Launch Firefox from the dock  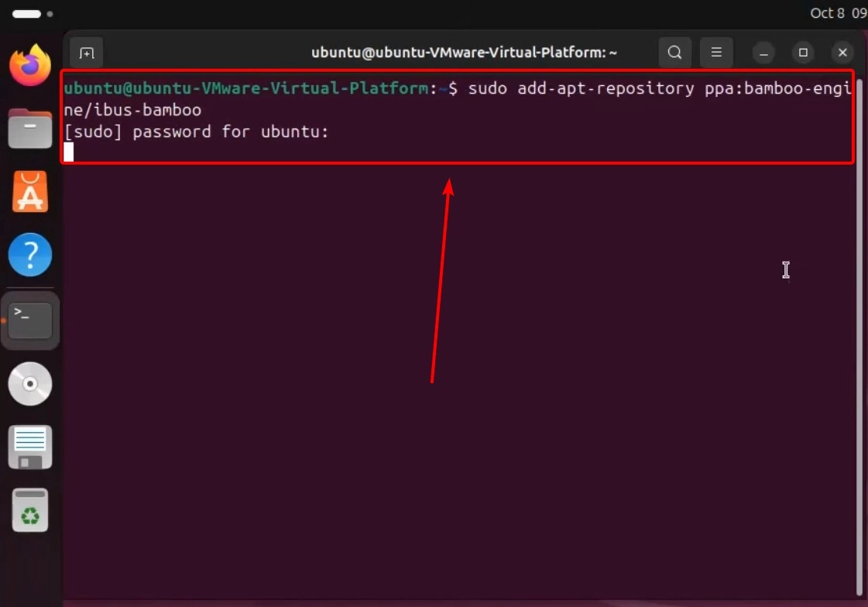(x=30, y=65)
